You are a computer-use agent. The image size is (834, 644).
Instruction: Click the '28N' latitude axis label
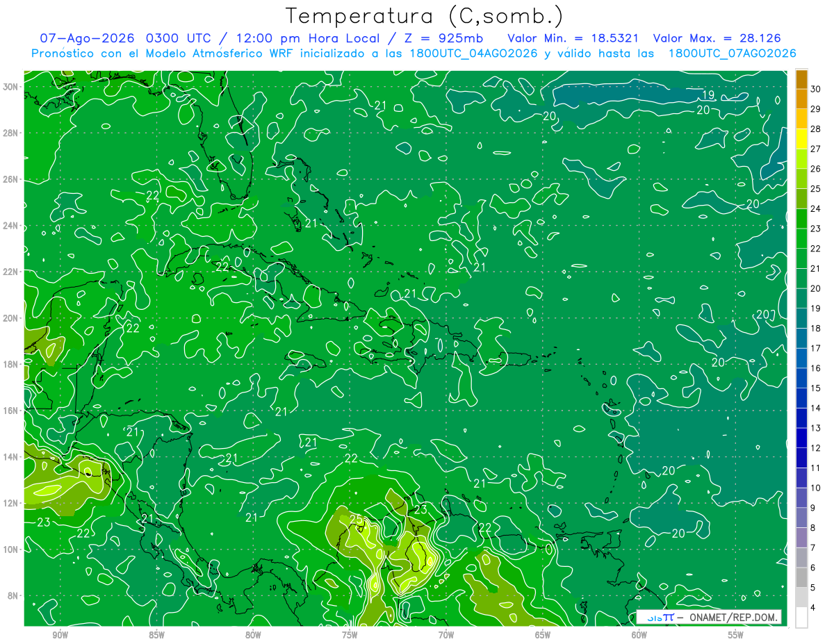click(10, 133)
